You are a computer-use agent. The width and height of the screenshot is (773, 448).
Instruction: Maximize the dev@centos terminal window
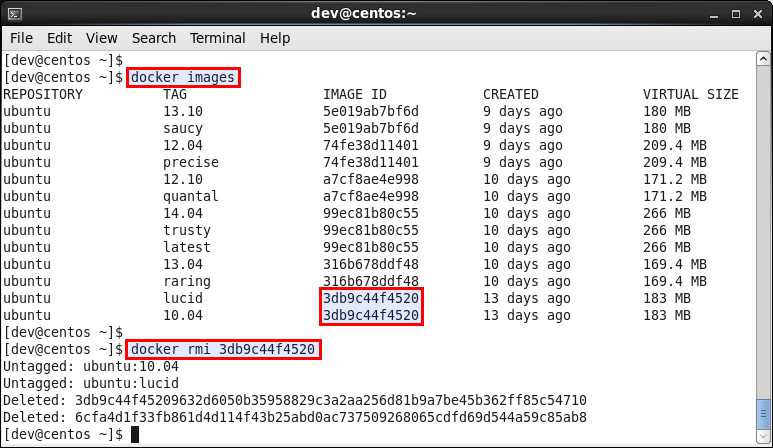click(x=736, y=14)
